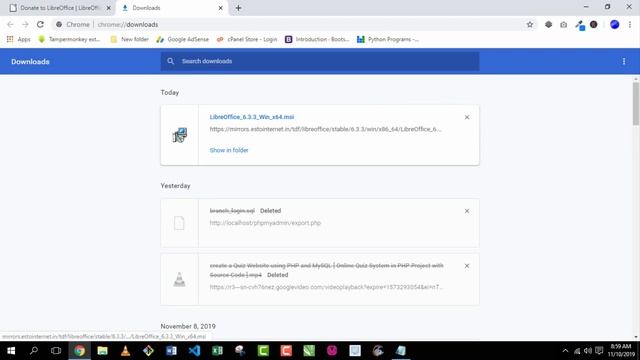Open Windows taskbar search
640x360 pixels.
[x=34, y=351]
